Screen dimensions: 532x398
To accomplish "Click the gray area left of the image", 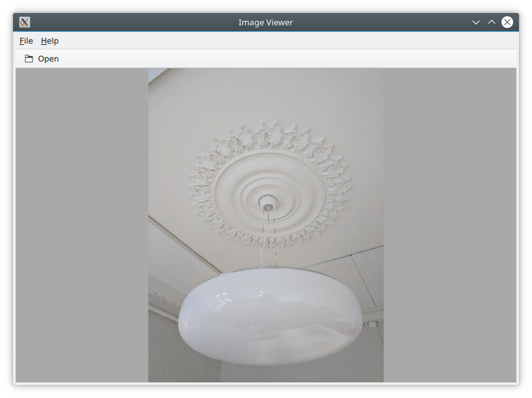I will [81, 224].
